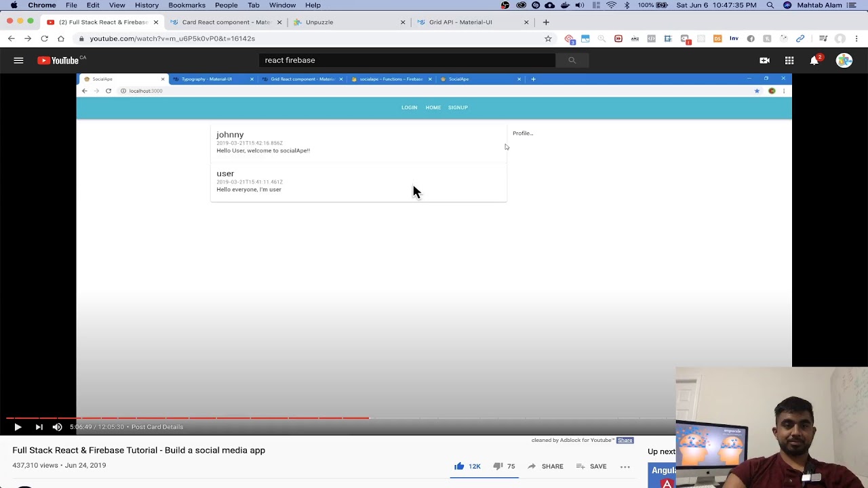Click the YouTube search field
Image resolution: width=868 pixels, height=488 pixels.
point(407,60)
